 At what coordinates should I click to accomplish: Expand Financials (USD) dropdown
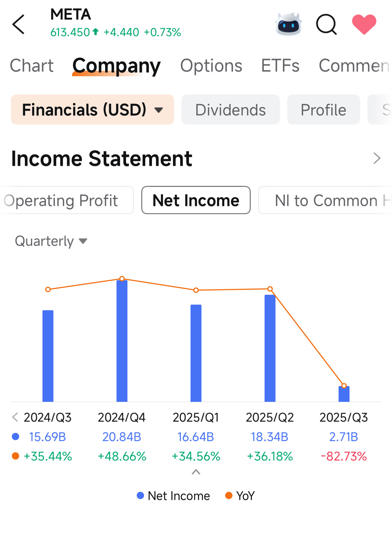tap(92, 110)
